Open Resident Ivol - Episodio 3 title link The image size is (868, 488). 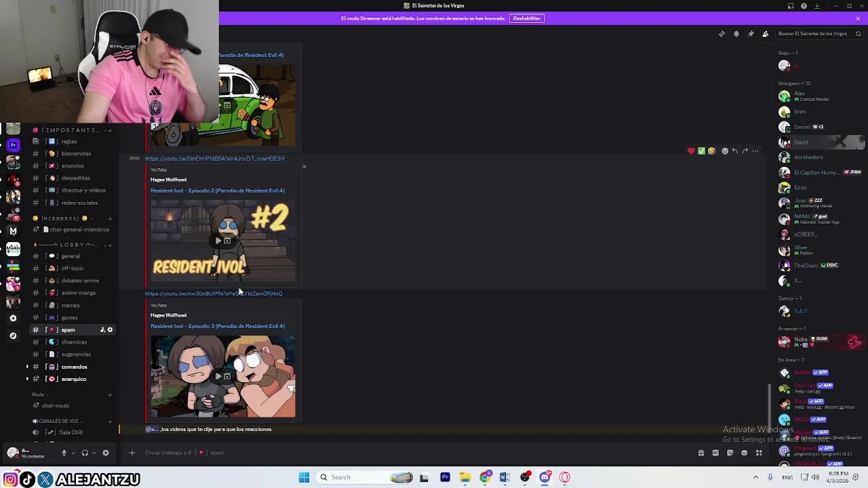(x=218, y=326)
